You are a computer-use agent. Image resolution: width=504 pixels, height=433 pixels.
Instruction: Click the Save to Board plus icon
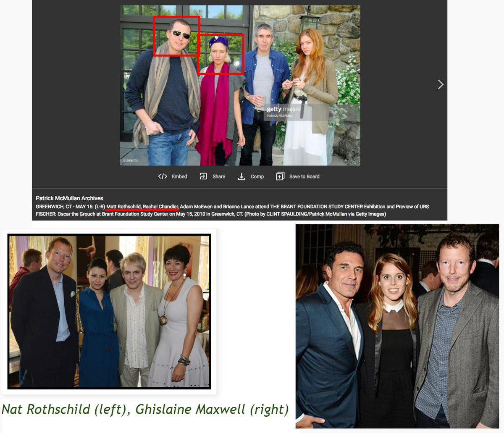[x=280, y=176]
